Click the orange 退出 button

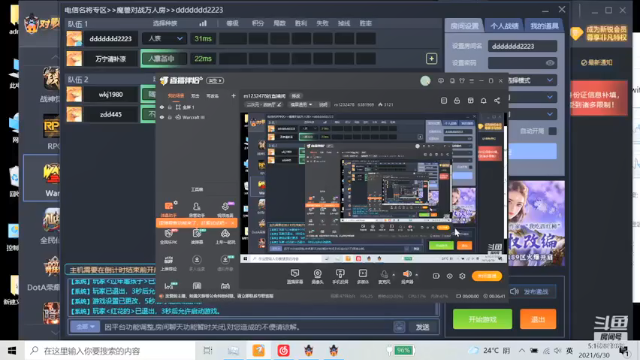click(538, 319)
